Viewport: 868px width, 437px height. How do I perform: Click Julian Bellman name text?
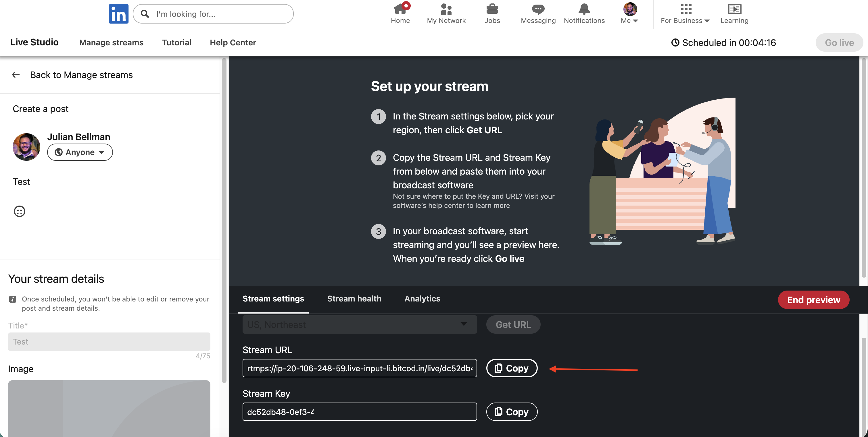click(78, 137)
